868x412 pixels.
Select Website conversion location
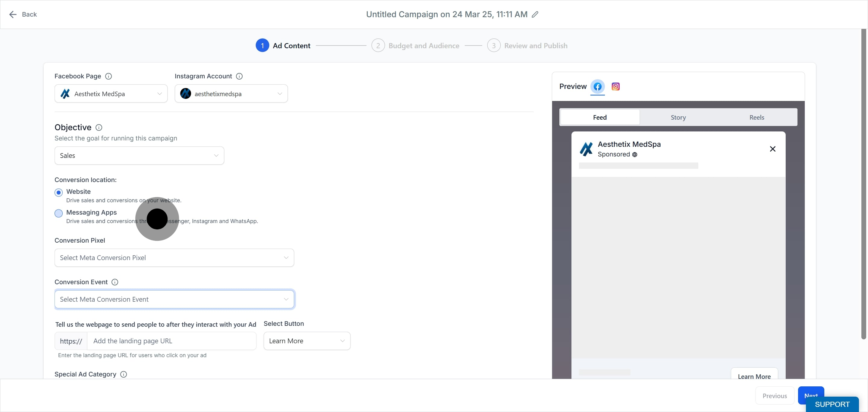click(59, 193)
